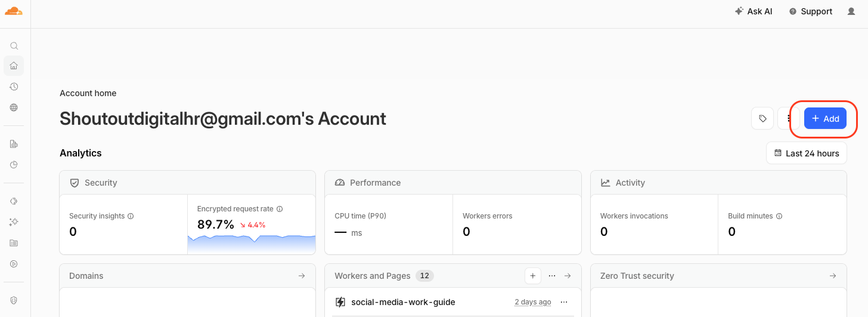The width and height of the screenshot is (868, 317).
Task: Show info for Encrypted request rate
Action: [x=280, y=209]
